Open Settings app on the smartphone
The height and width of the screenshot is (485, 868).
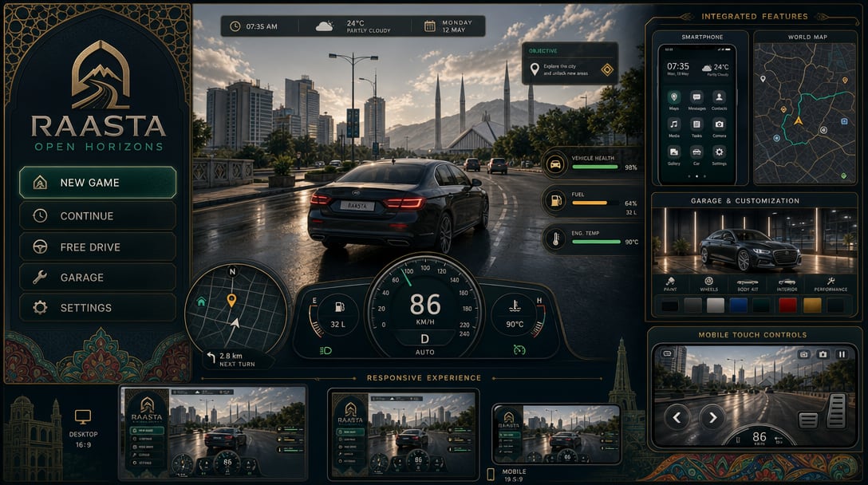[x=719, y=152]
